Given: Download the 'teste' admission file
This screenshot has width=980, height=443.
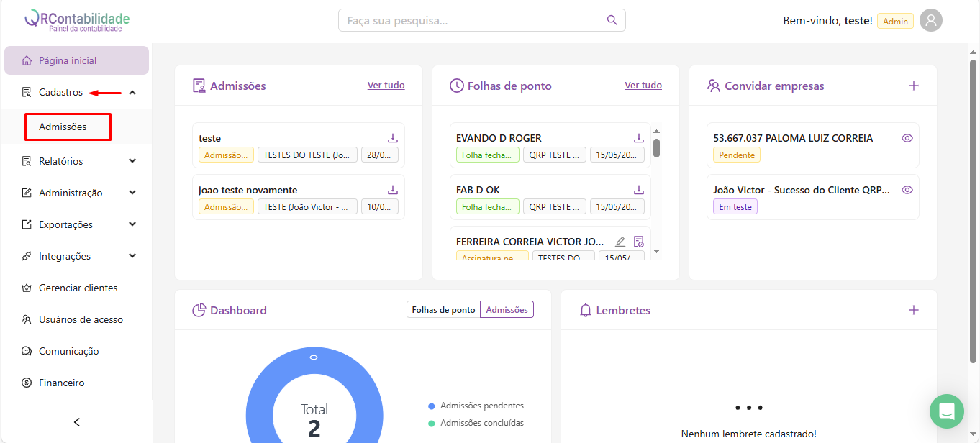Looking at the screenshot, I should pyautogui.click(x=393, y=138).
